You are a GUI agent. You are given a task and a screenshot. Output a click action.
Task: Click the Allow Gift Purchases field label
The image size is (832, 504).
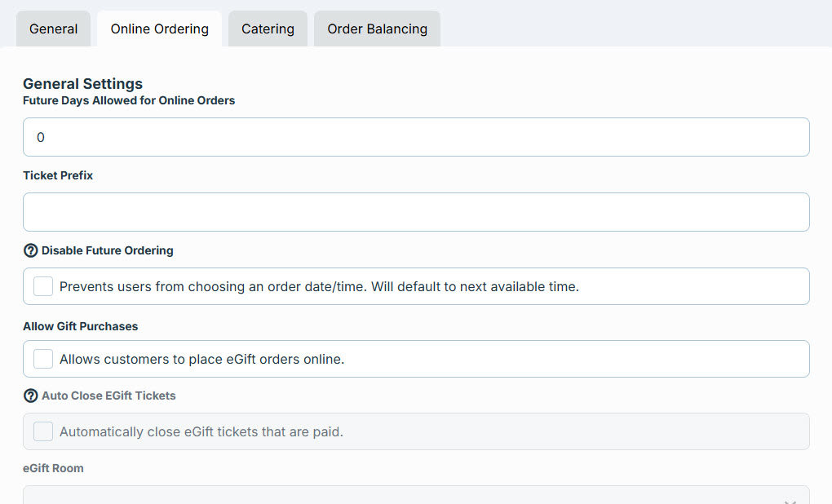click(x=80, y=326)
